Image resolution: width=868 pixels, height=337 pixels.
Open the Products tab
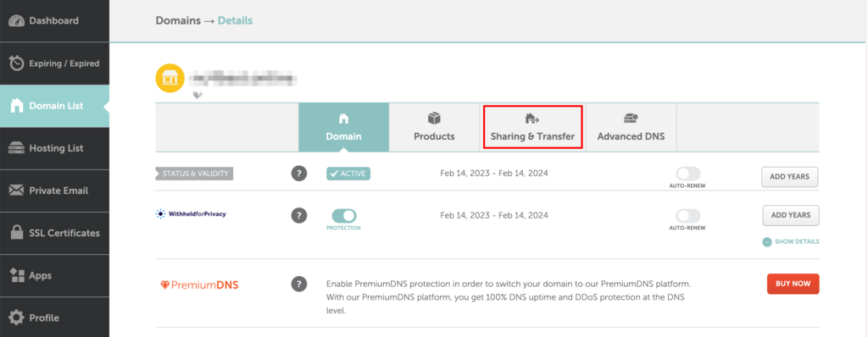434,127
